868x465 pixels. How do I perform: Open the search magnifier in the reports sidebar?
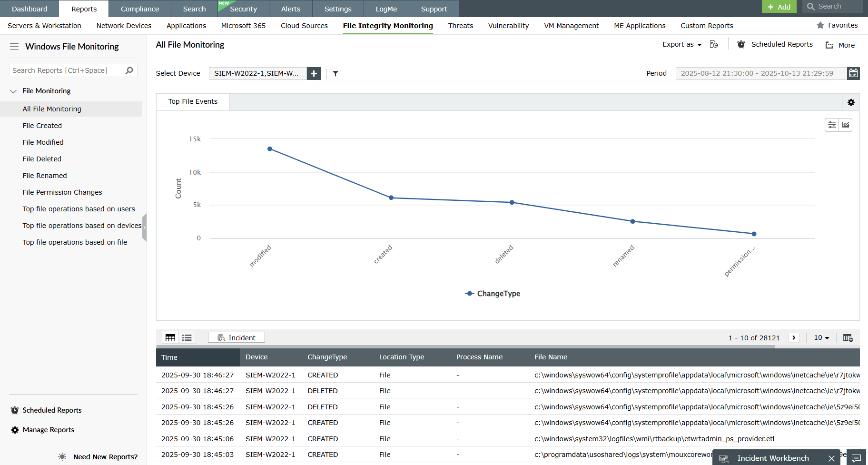(x=129, y=70)
